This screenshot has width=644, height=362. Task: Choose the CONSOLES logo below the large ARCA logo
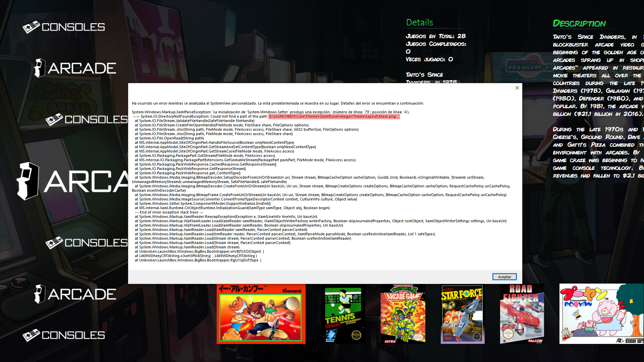pos(87,243)
